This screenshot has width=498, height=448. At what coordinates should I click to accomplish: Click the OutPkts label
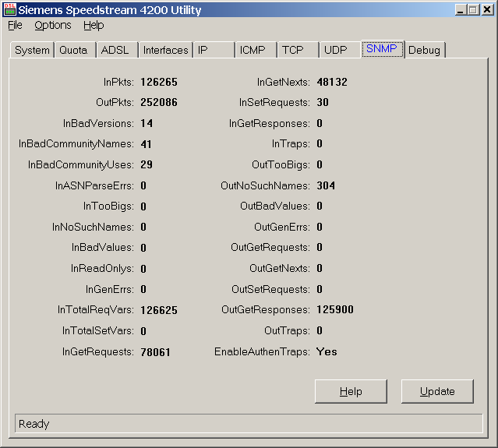(x=115, y=102)
